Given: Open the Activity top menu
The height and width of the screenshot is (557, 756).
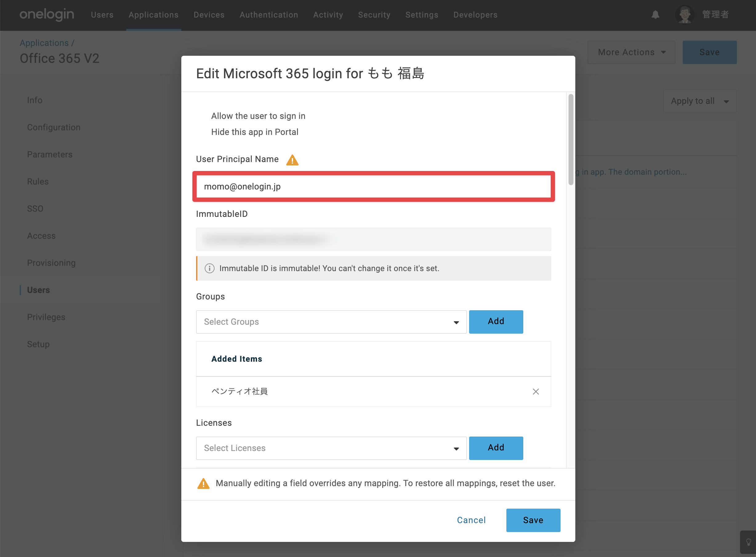Looking at the screenshot, I should [328, 15].
